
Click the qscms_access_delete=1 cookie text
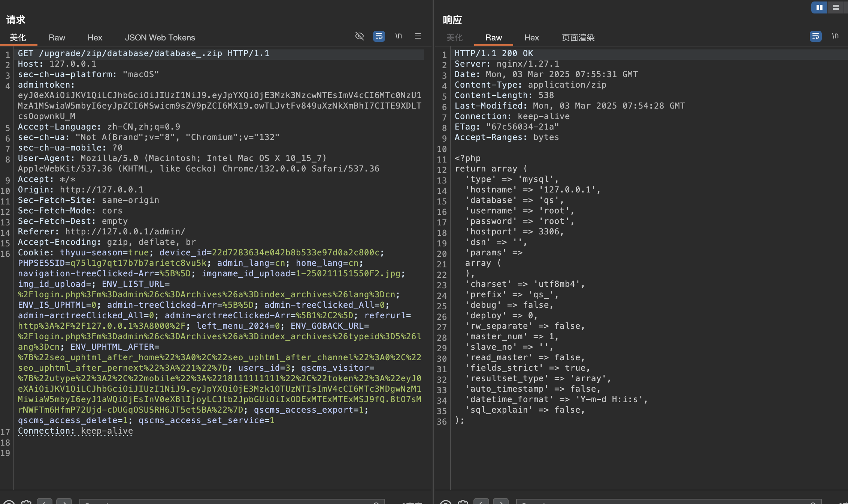73,420
